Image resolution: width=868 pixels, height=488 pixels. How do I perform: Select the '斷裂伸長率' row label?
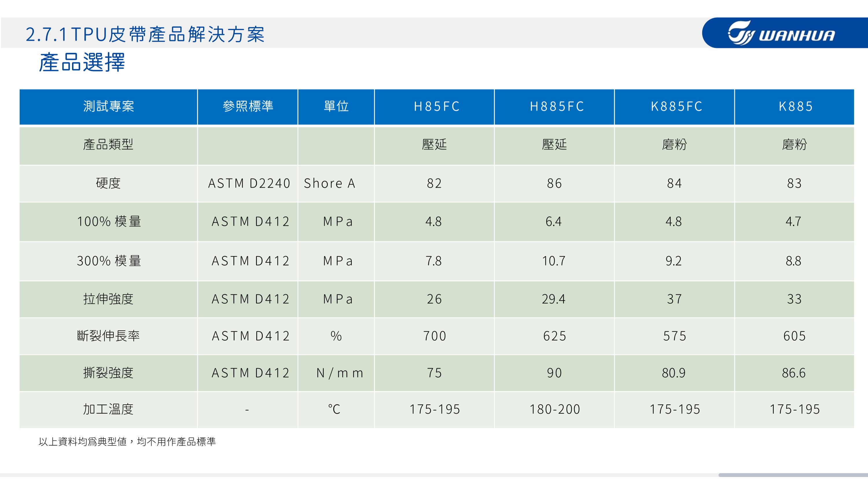click(108, 336)
